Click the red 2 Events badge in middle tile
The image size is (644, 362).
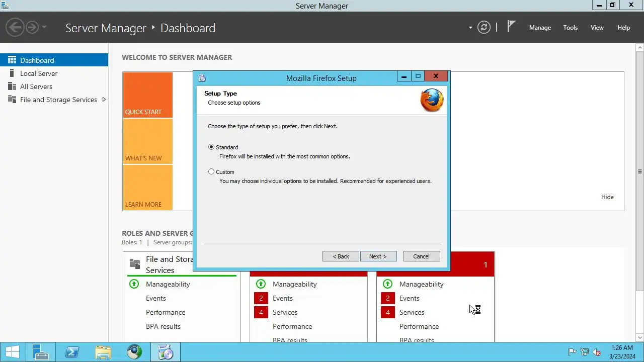point(261,298)
